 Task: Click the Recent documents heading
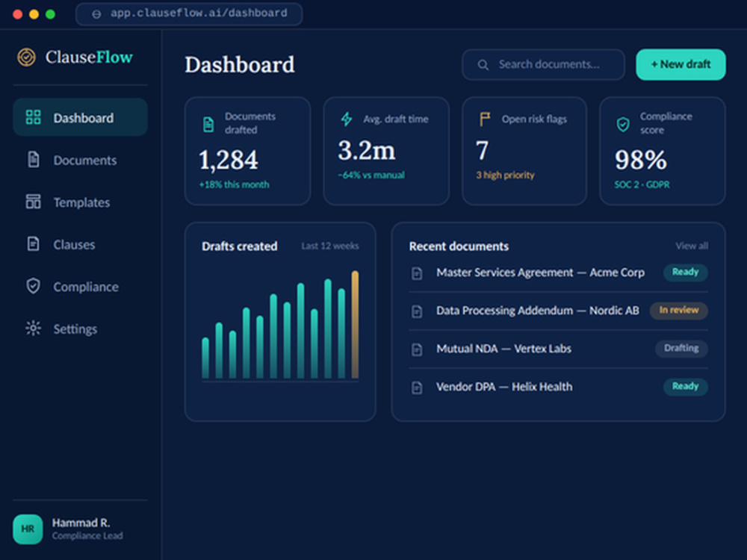(x=459, y=246)
